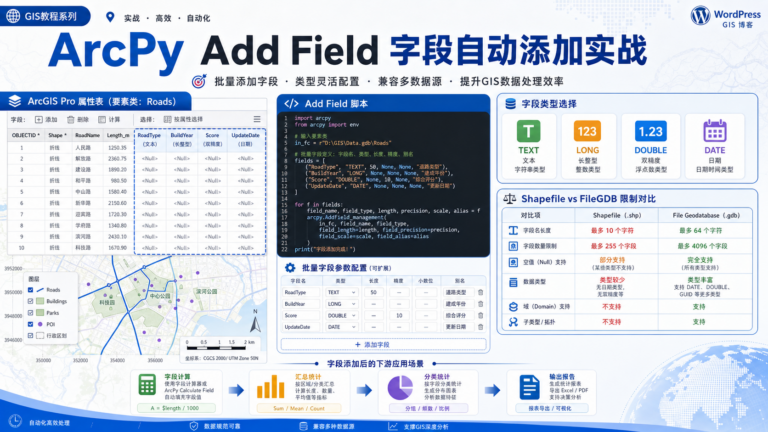768x432 pixels.
Task: Click the Roads blue line legend symbol
Action: coord(40,289)
